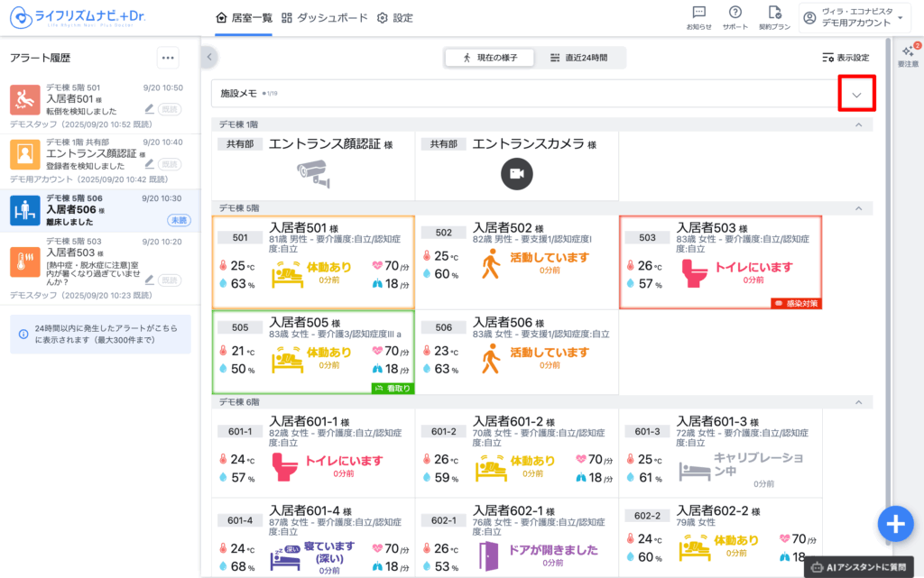
Task: Open alert history three-dots menu
Action: pos(168,58)
